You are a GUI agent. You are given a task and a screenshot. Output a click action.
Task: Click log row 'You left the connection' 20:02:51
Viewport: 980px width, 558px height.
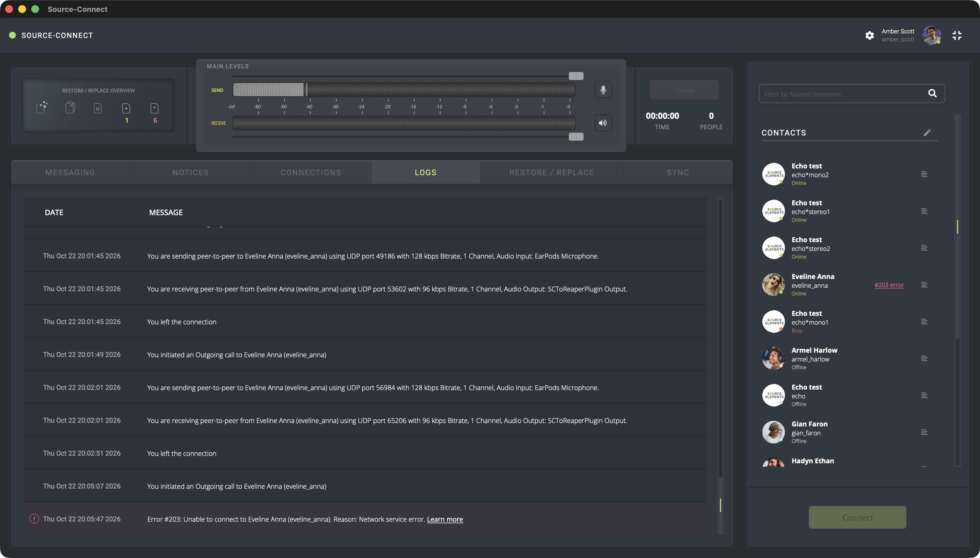(x=365, y=453)
